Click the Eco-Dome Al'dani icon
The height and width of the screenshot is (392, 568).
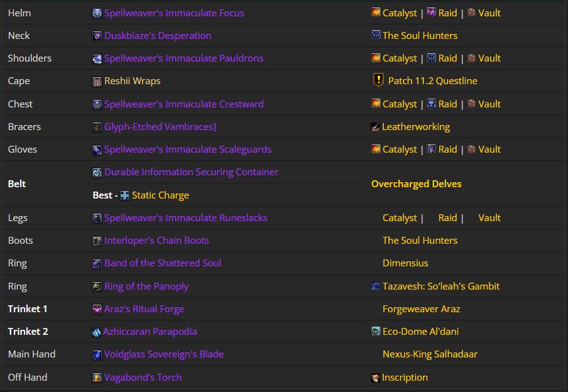point(374,332)
